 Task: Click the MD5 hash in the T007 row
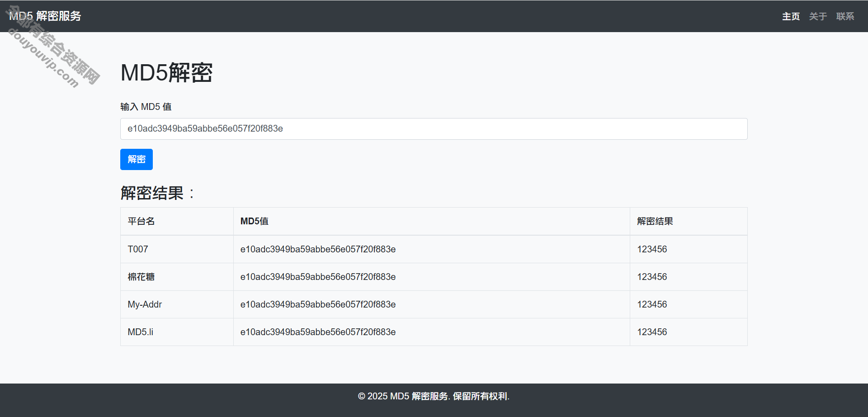(x=318, y=249)
